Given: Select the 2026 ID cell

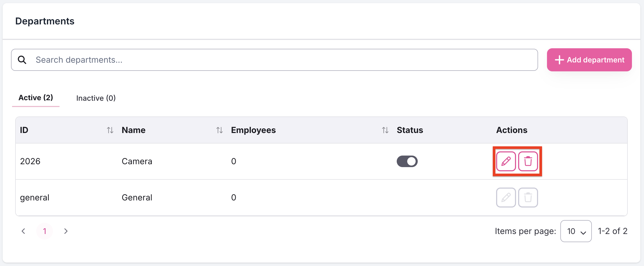Looking at the screenshot, I should (30, 161).
